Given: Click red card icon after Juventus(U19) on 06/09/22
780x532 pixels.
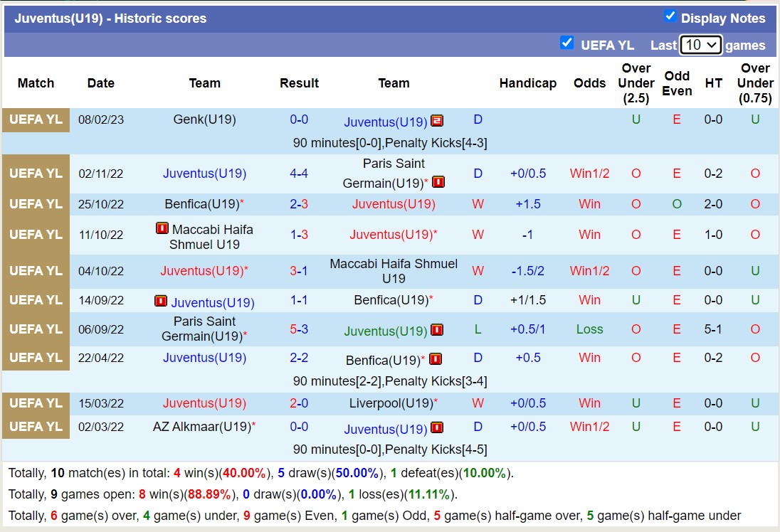Looking at the screenshot, I should click(437, 330).
